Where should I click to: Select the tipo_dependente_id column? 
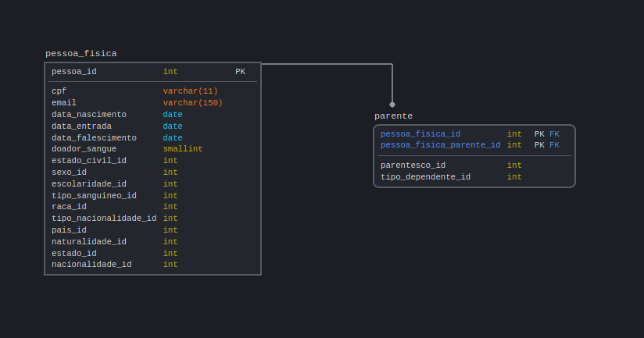point(474,177)
